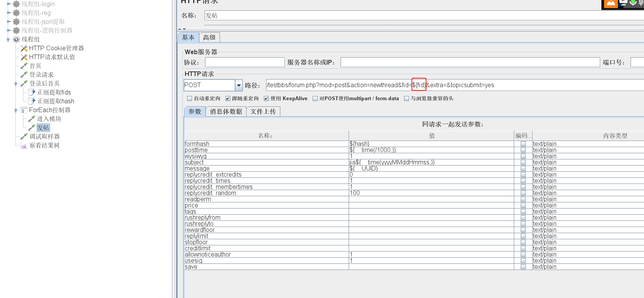Toggle 使用 KeepAlive checkbox
This screenshot has height=298, width=644.
pos(266,99)
